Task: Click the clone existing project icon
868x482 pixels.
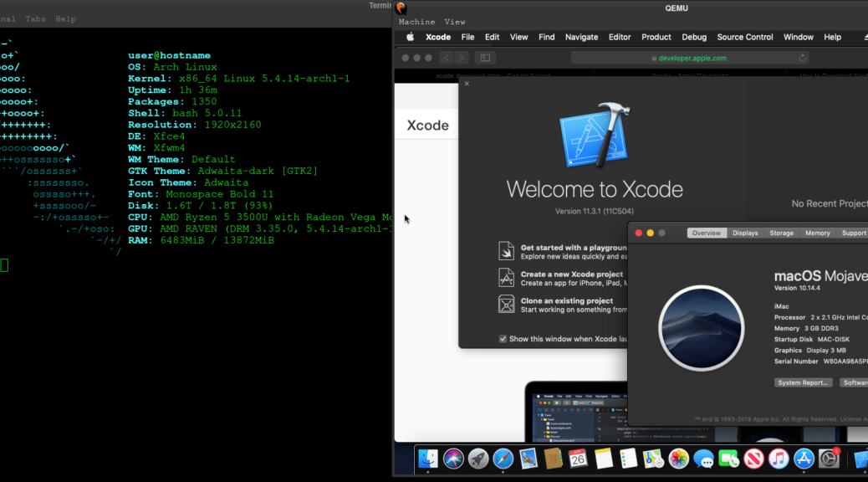Action: click(506, 304)
